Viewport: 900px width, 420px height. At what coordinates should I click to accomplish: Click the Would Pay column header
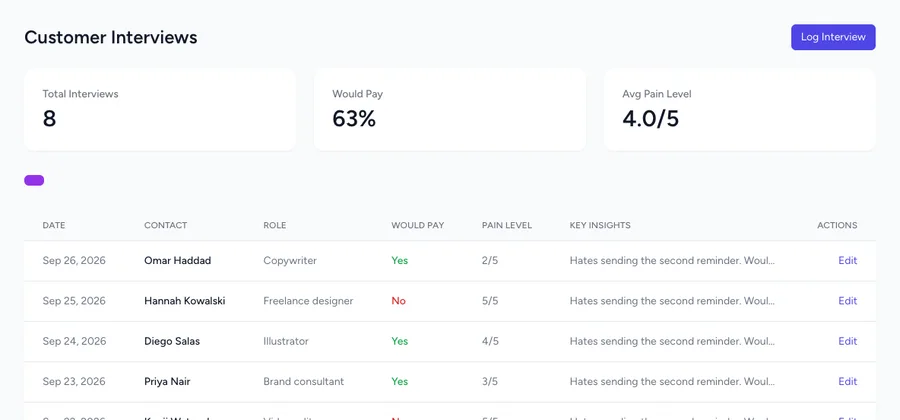point(418,225)
